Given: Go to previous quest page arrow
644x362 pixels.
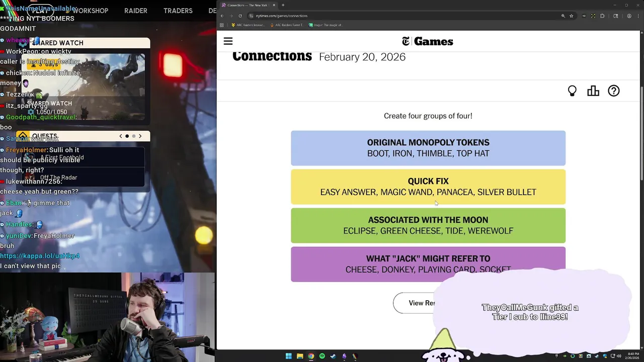Looking at the screenshot, I should point(121,136).
